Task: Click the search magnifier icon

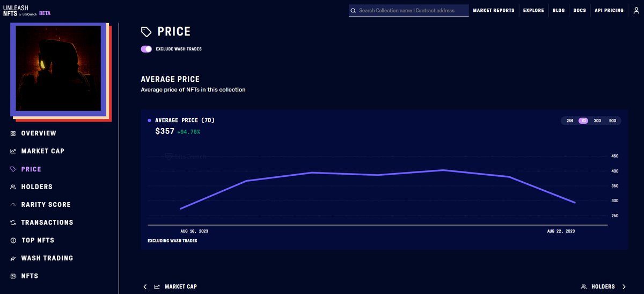Action: (x=353, y=10)
